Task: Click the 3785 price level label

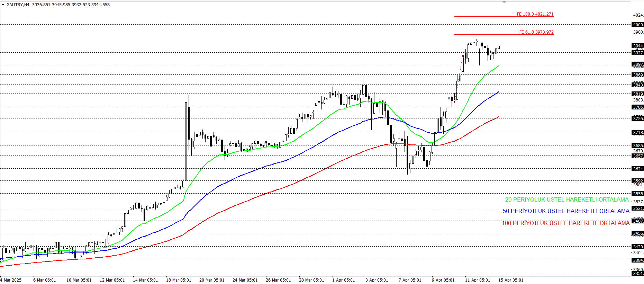Action: [638, 107]
